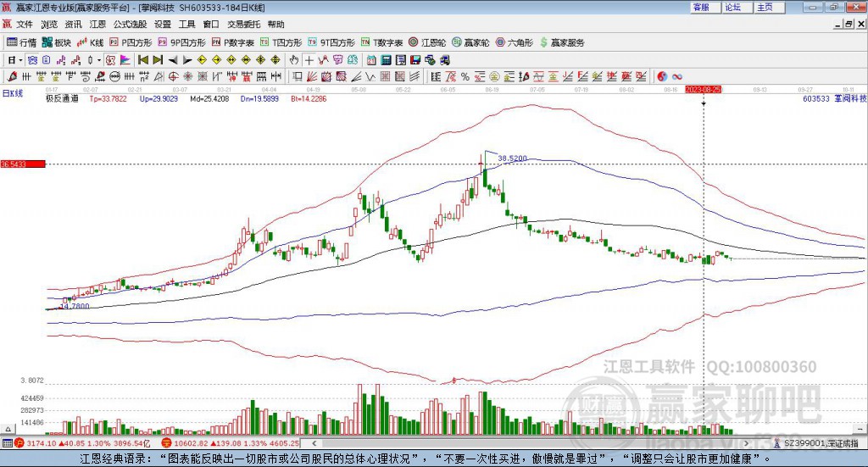Jump to last bar with green skip-right icon

point(158,60)
